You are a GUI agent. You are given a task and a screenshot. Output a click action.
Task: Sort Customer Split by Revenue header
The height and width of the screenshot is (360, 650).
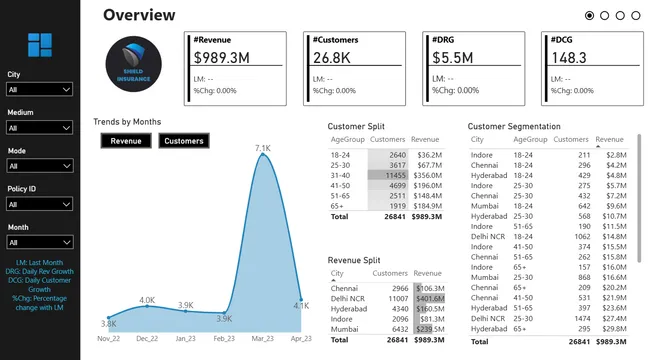tap(425, 140)
